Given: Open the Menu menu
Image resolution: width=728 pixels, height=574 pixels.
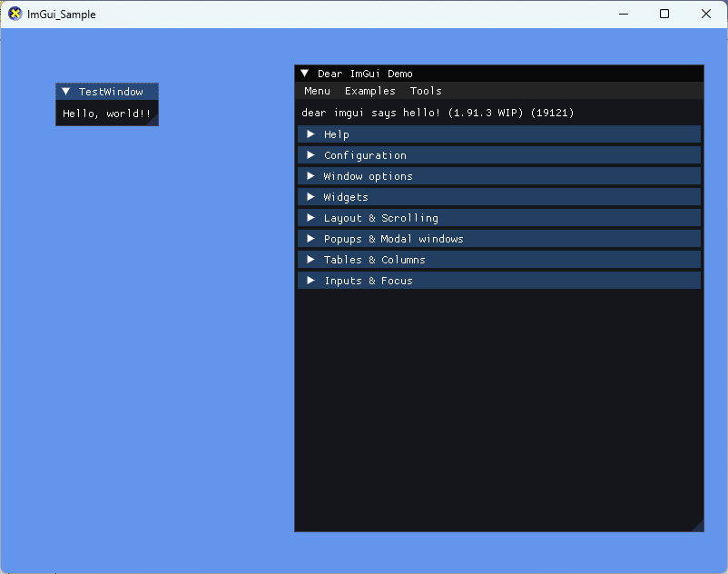Looking at the screenshot, I should 317,91.
